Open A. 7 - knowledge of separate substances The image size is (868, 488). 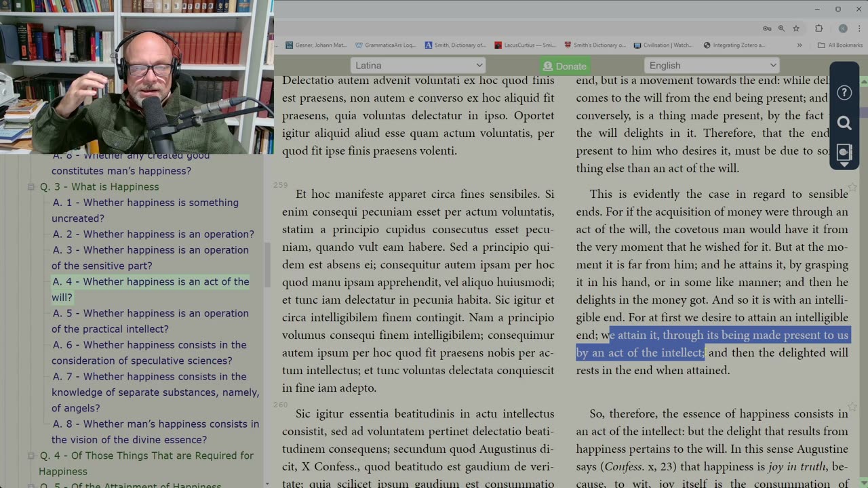click(x=155, y=392)
